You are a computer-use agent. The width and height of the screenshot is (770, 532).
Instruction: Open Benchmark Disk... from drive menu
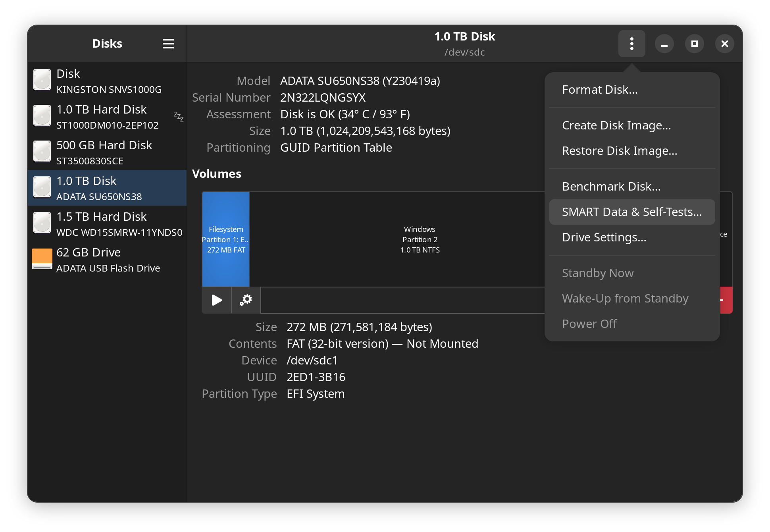[611, 187]
